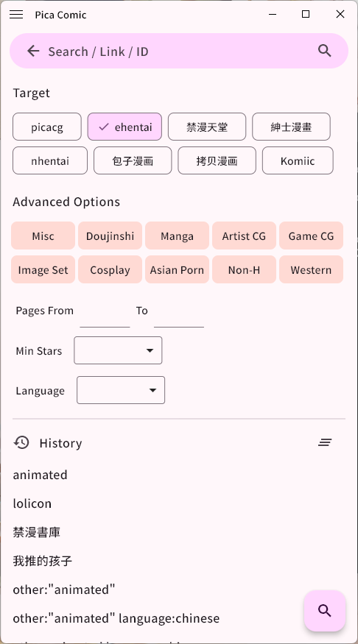The width and height of the screenshot is (358, 644).
Task: Select the nhentai target chip
Action: tap(50, 160)
